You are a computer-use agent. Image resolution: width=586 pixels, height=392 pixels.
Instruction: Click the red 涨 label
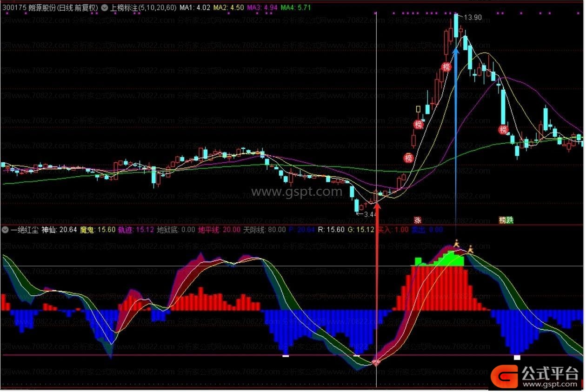417,219
